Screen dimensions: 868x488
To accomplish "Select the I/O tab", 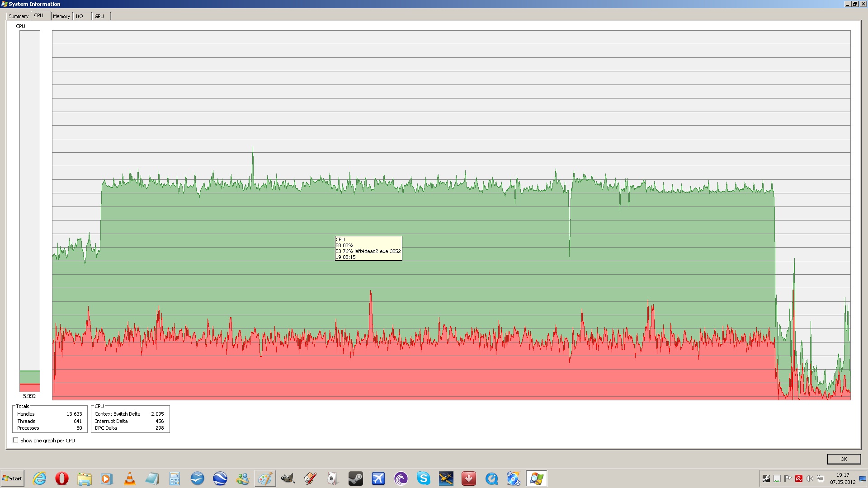I will pos(80,16).
